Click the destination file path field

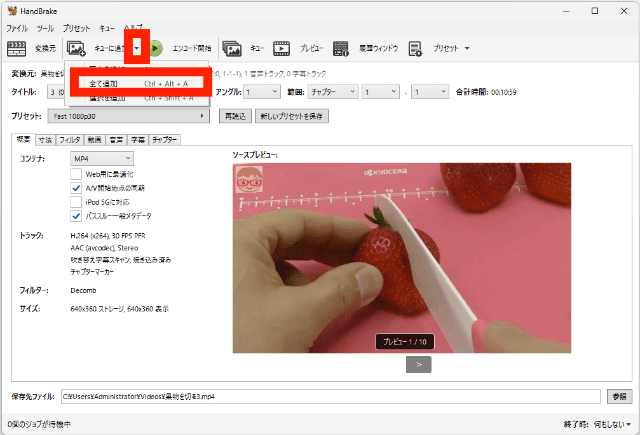coord(331,396)
